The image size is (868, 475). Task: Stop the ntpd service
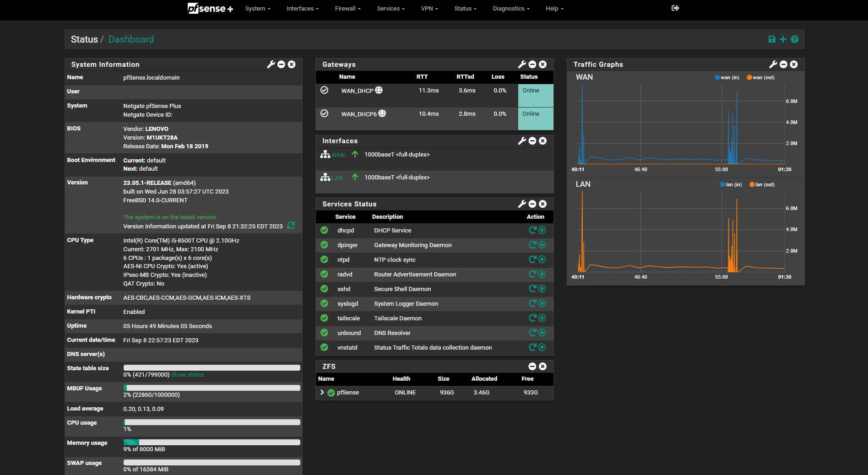[x=542, y=259]
